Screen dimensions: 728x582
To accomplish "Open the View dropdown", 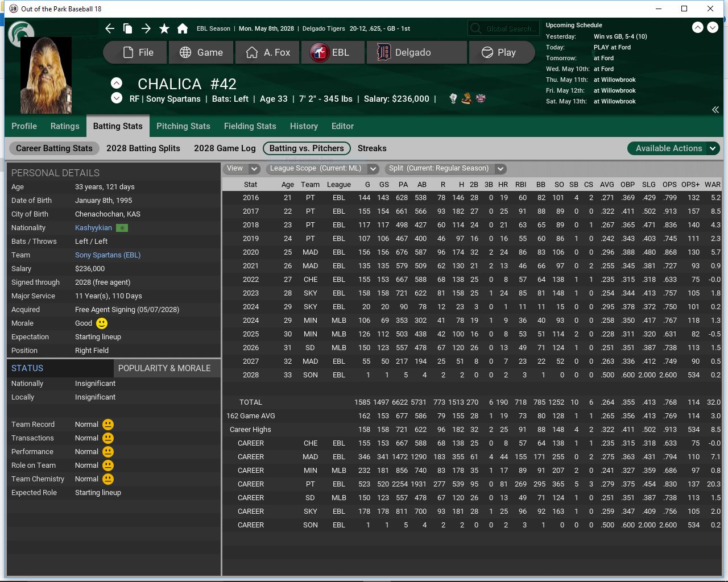I will point(242,168).
